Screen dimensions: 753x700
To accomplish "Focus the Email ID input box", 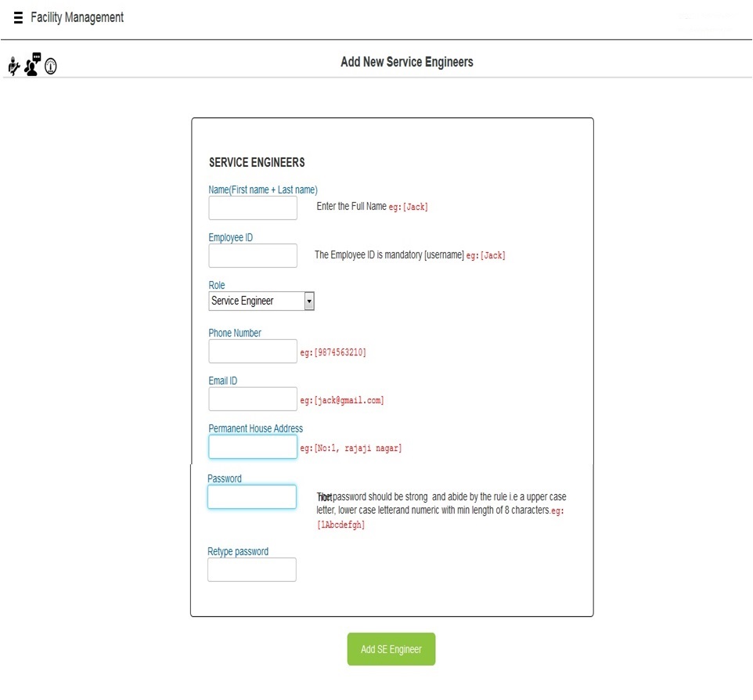I will coord(253,399).
